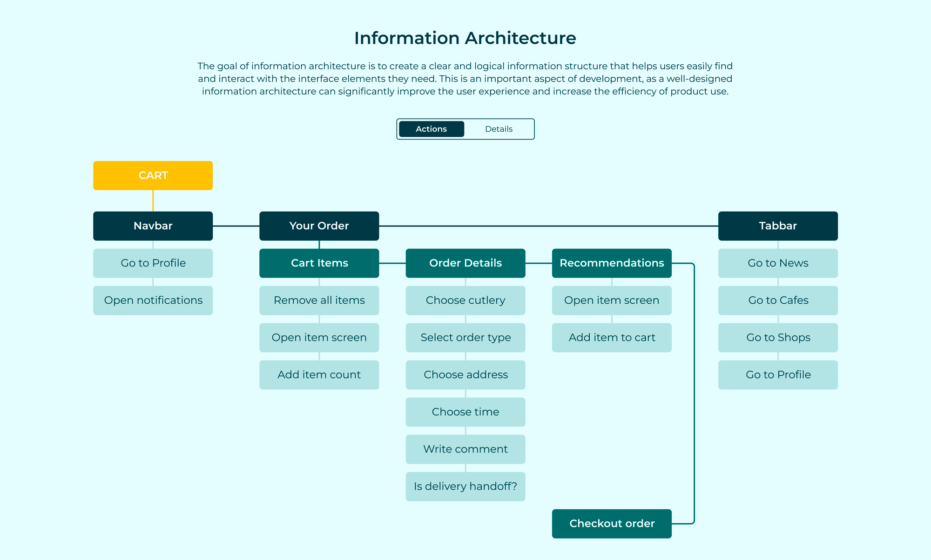Select the Actions tab
The height and width of the screenshot is (560, 931).
[431, 129]
